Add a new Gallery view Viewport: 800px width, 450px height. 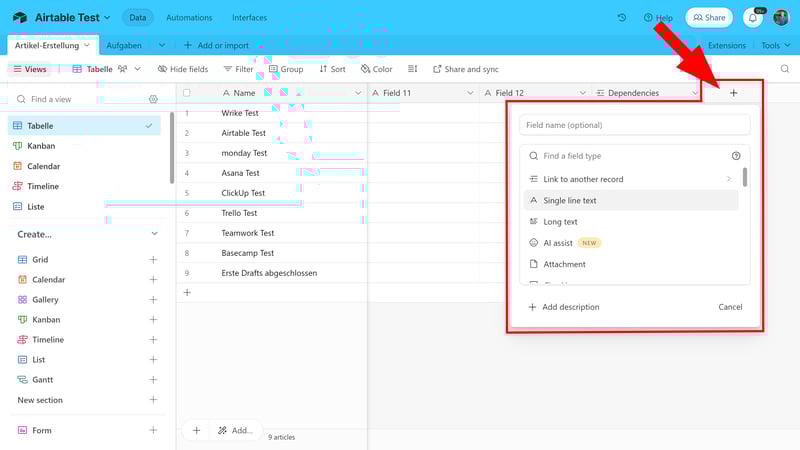[153, 299]
